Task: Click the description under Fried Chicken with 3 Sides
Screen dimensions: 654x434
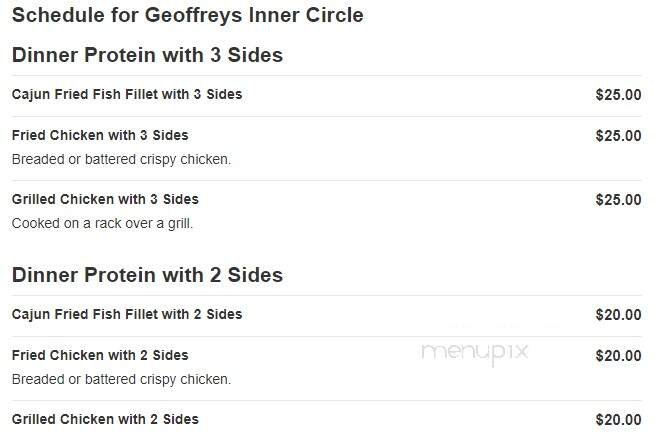Action: click(121, 159)
